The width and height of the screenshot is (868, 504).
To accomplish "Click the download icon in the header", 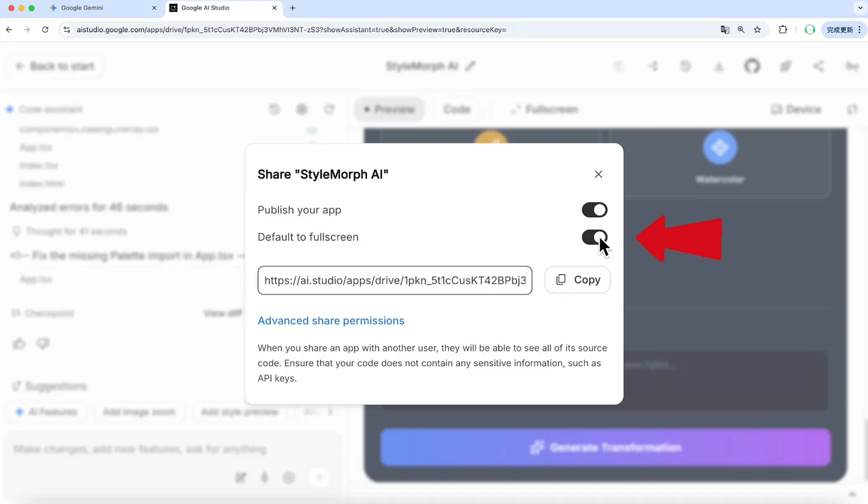I will (x=719, y=66).
